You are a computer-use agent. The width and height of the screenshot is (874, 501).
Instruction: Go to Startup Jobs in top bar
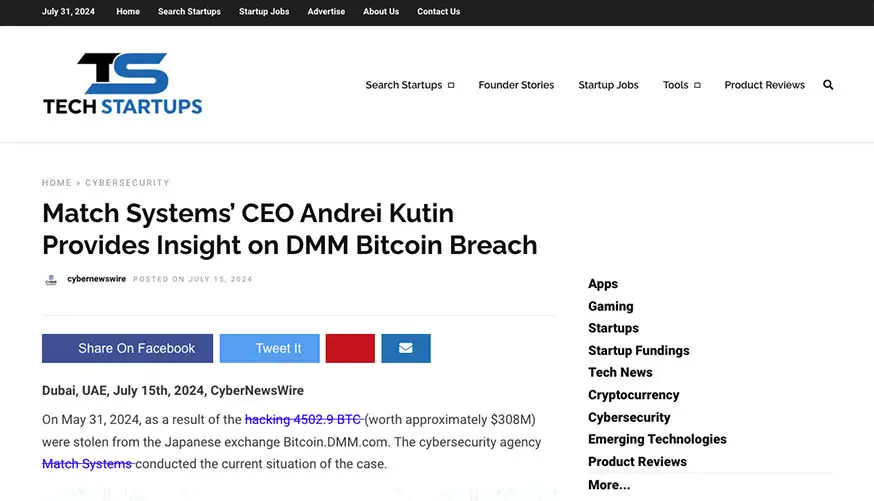(264, 12)
